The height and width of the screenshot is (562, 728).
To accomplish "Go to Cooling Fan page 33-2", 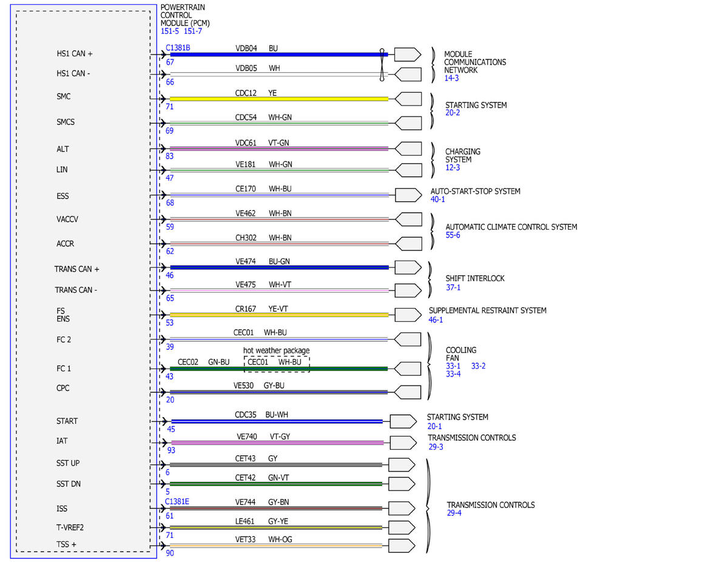I will pos(479,366).
